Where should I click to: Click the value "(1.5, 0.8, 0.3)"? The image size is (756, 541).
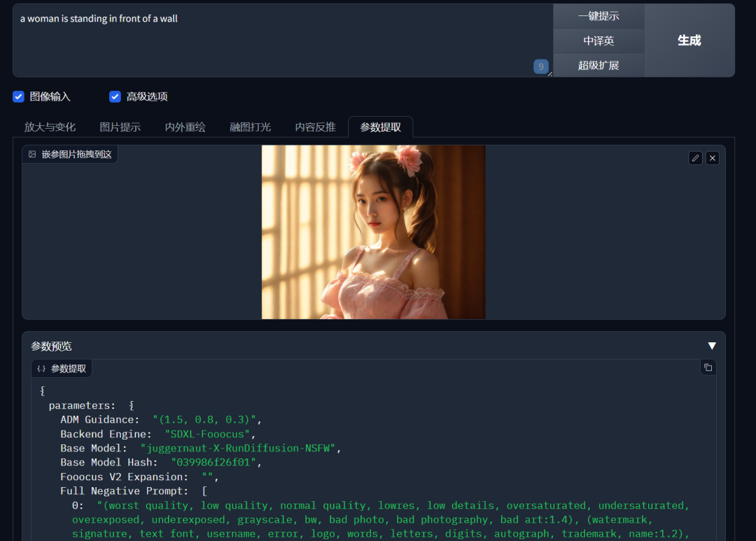(204, 419)
